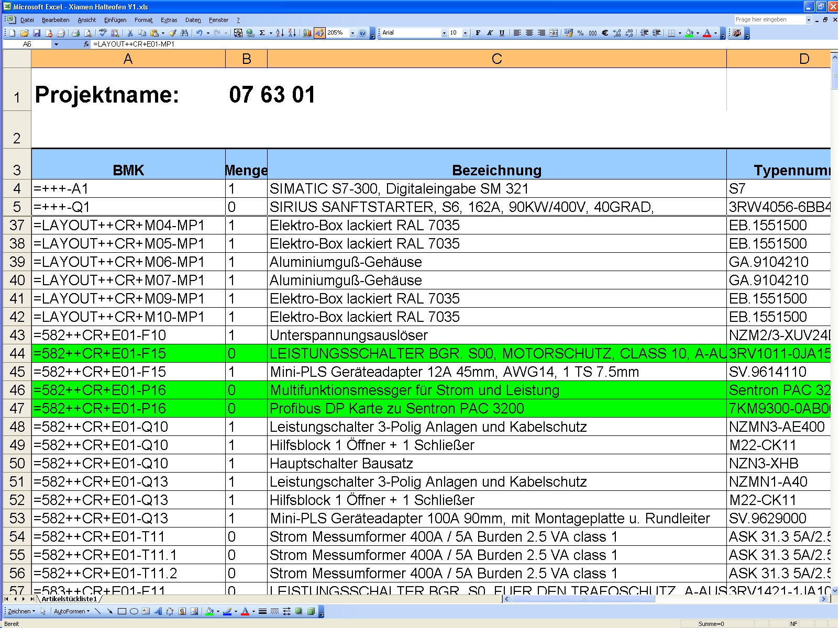Viewport: 840px width, 628px height.
Task: Open the Bearbeiten menu
Action: tap(56, 20)
